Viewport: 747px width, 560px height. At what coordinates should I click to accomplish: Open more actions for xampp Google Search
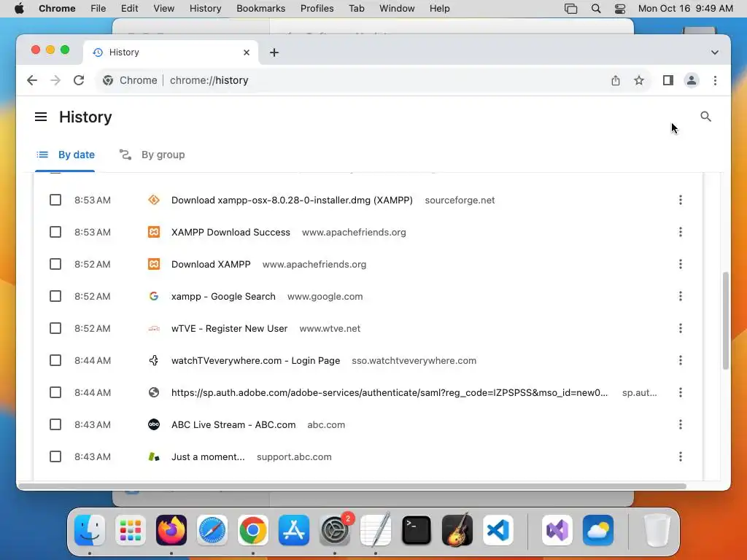click(681, 296)
